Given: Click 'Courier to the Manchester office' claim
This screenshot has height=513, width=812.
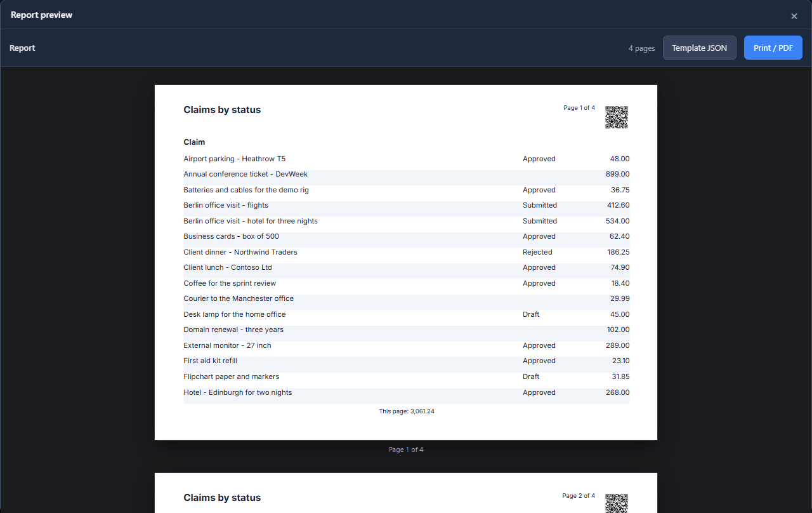Looking at the screenshot, I should click(x=239, y=298).
